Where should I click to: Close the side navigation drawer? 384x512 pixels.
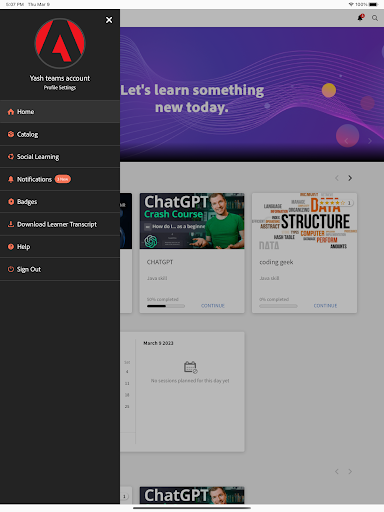coord(109,20)
